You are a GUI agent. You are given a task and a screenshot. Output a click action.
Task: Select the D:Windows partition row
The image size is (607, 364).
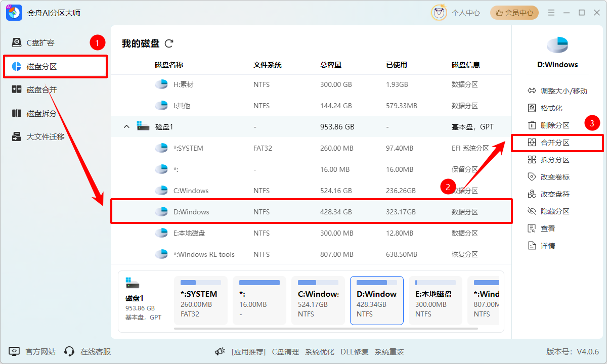pos(311,212)
